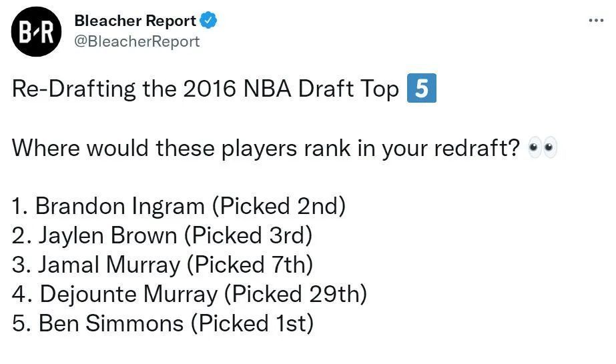Select the Brandon Ingram list entry
Image resolution: width=616 pixels, height=364 pixels.
point(179,206)
